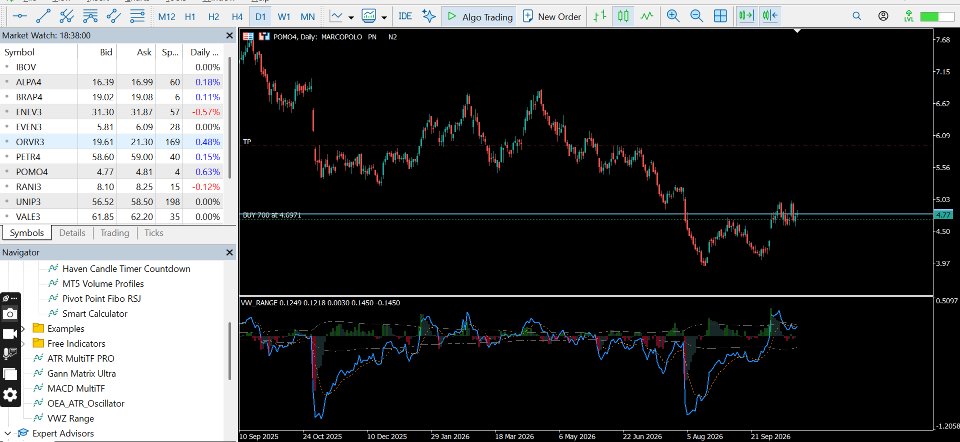Click the camera screenshot icon in overlay
This screenshot has width=960, height=442.
coord(10,314)
